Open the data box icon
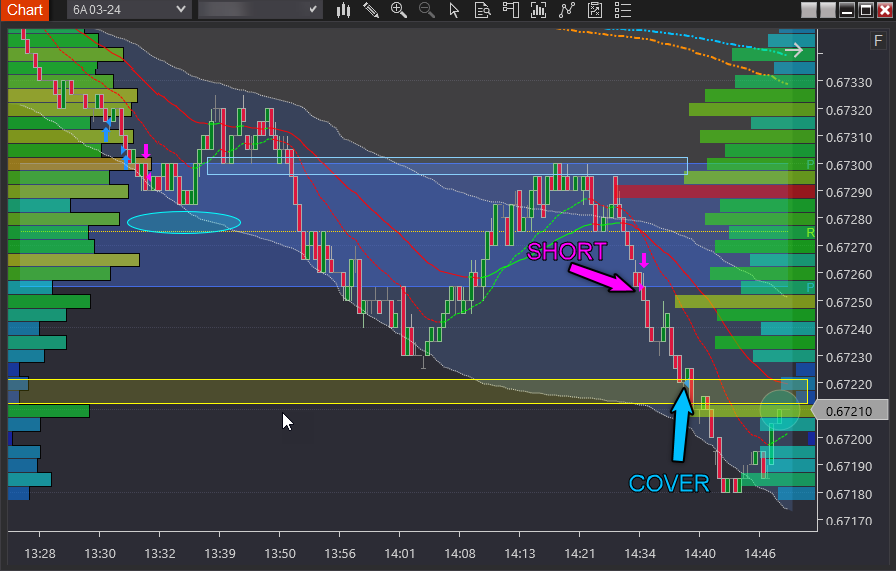This screenshot has height=571, width=896. pyautogui.click(x=483, y=10)
